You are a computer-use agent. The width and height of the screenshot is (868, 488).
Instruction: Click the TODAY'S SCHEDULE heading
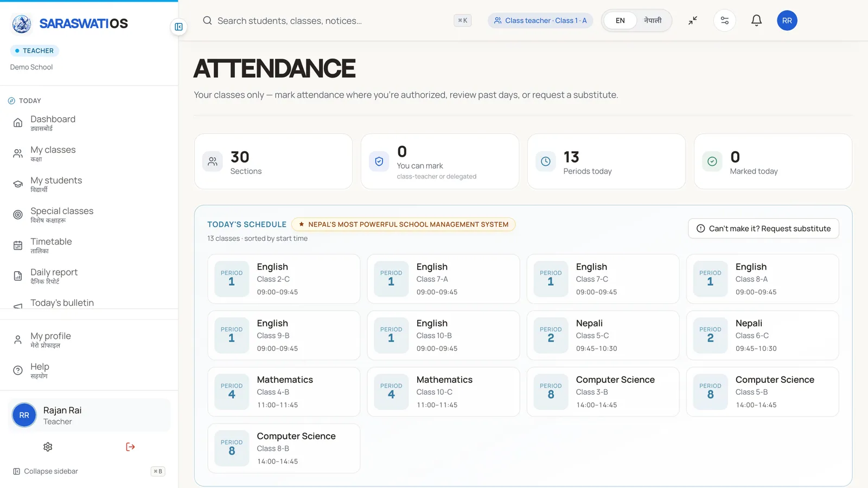[247, 224]
